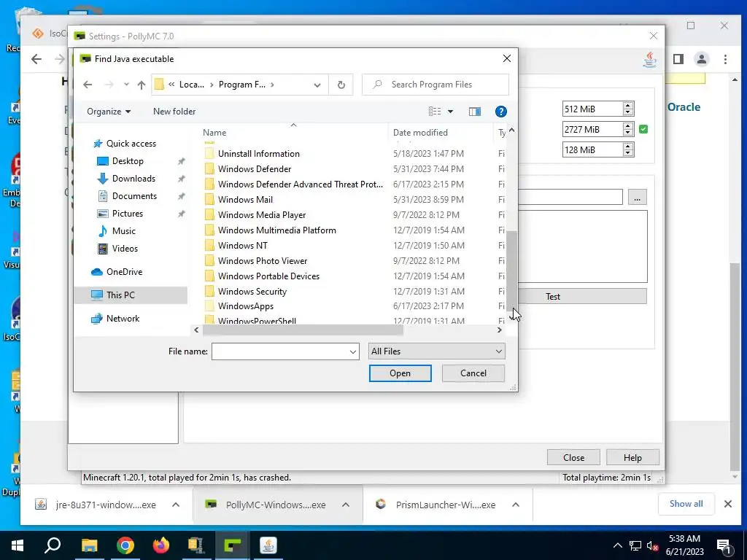This screenshot has height=560, width=747.
Task: Open Chrome profile avatar icon
Action: [x=702, y=59]
